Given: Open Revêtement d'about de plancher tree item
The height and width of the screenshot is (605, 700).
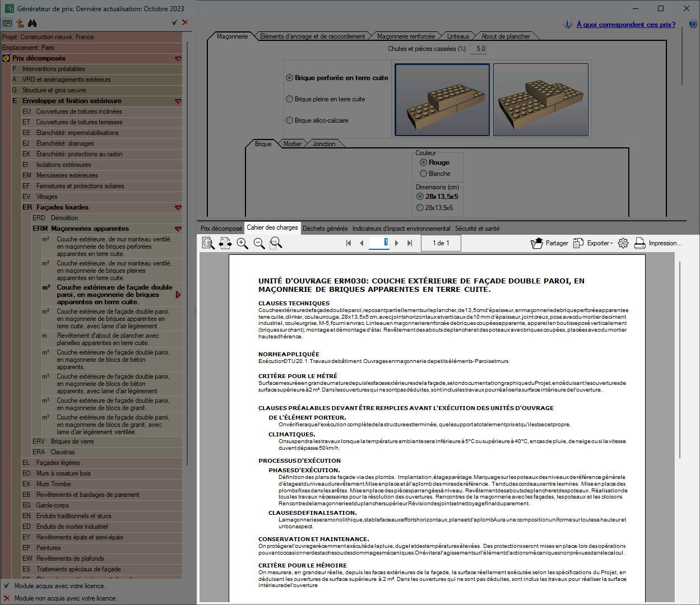Looking at the screenshot, I should (112, 339).
